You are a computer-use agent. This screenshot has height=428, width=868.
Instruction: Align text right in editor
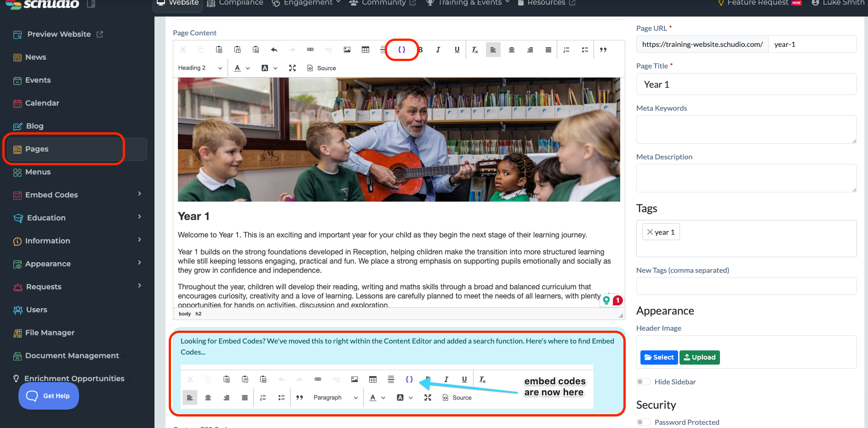pos(530,50)
